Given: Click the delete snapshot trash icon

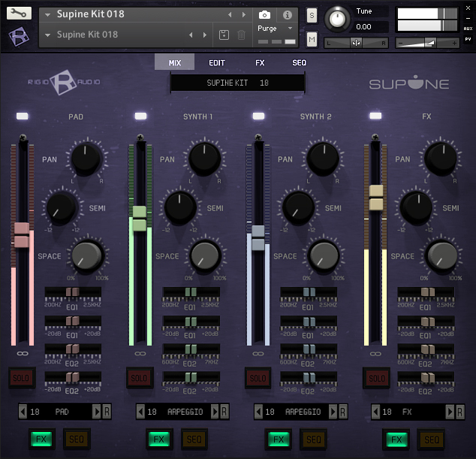Looking at the screenshot, I should tap(241, 35).
